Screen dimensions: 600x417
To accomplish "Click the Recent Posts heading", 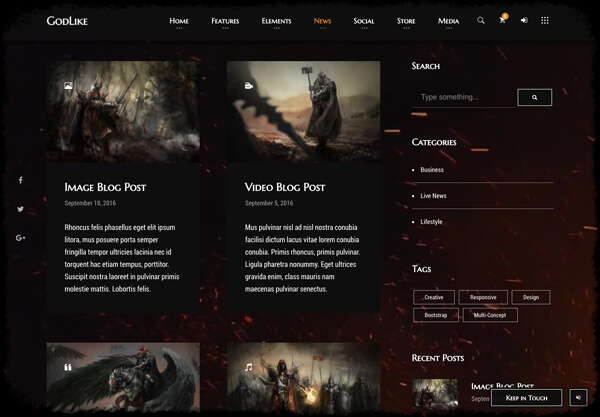I will pyautogui.click(x=438, y=358).
